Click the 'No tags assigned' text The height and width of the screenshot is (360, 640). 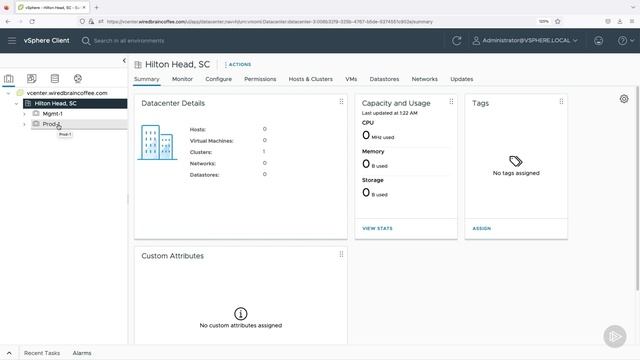tap(516, 173)
